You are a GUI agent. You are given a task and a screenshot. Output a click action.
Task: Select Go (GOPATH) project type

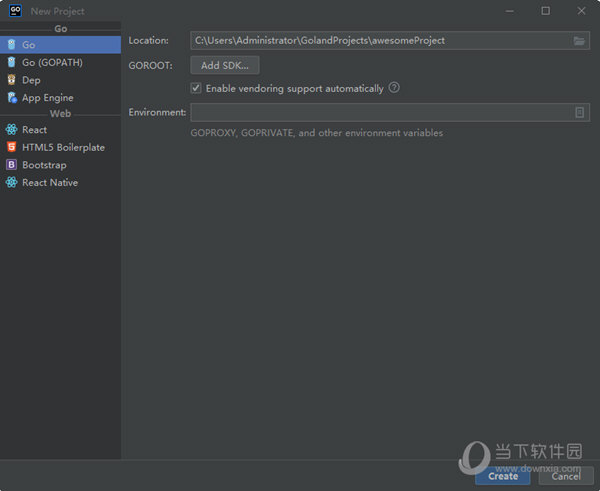pyautogui.click(x=60, y=62)
